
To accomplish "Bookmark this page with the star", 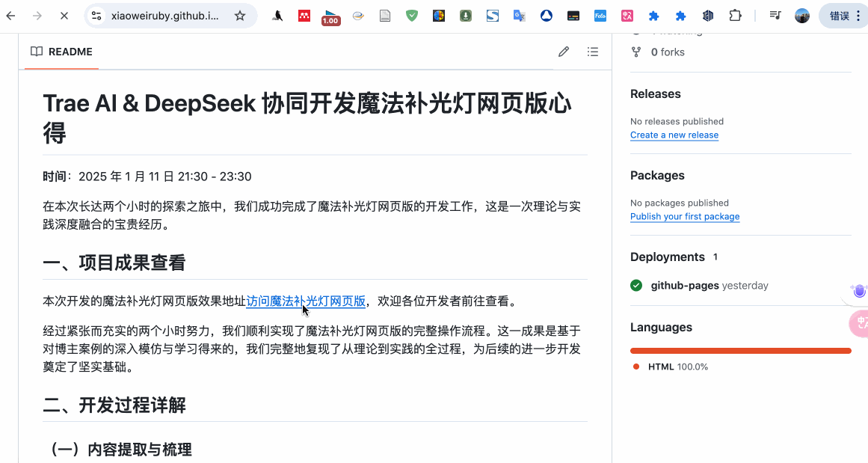I will [x=240, y=16].
